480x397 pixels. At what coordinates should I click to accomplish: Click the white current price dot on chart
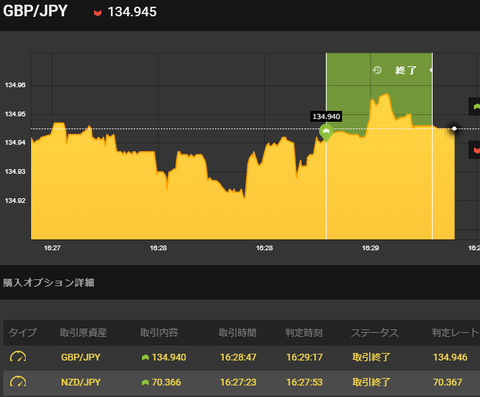(x=454, y=128)
